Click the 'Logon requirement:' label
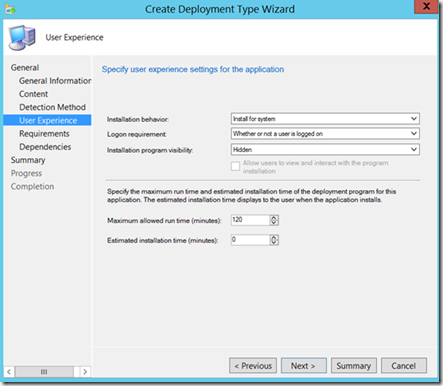443x386 pixels. coord(137,134)
